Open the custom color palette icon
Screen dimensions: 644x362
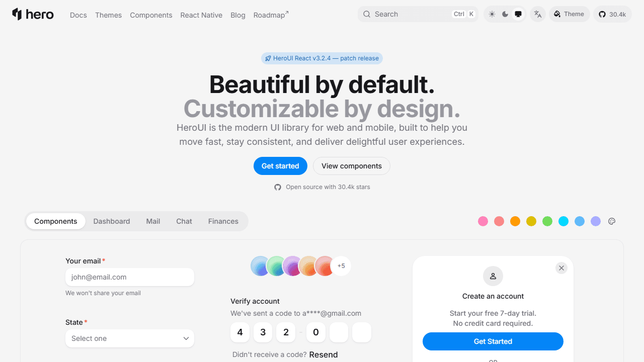(612, 221)
